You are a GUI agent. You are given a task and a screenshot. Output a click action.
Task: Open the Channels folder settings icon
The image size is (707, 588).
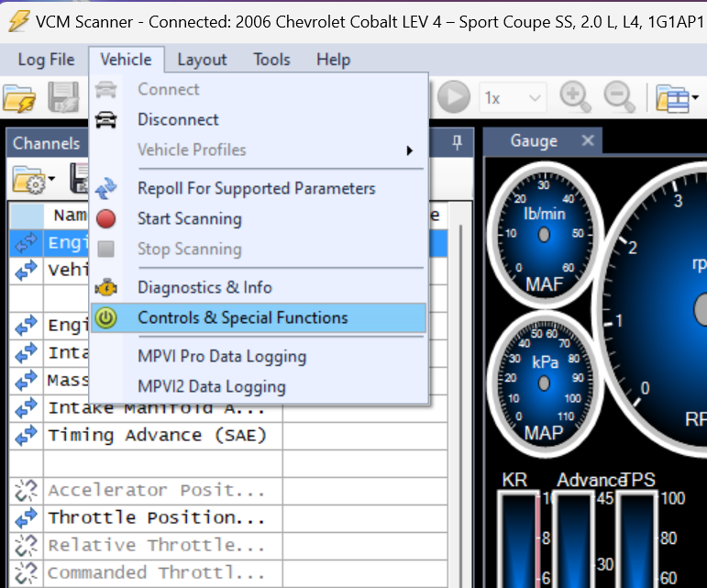pyautogui.click(x=28, y=180)
